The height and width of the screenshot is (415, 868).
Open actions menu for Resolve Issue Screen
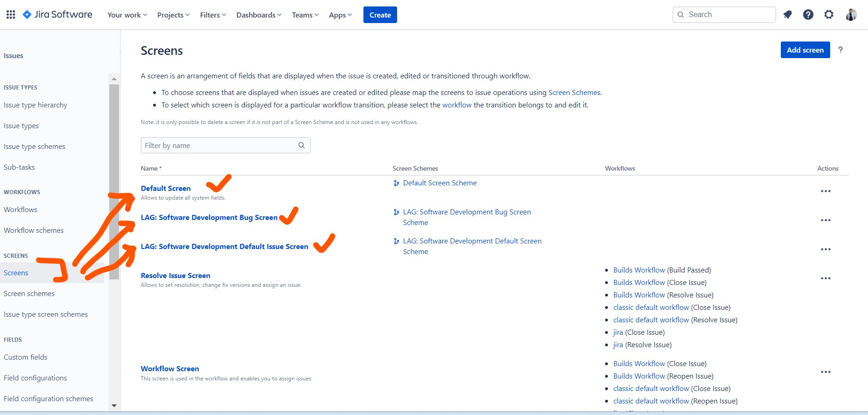pos(826,279)
